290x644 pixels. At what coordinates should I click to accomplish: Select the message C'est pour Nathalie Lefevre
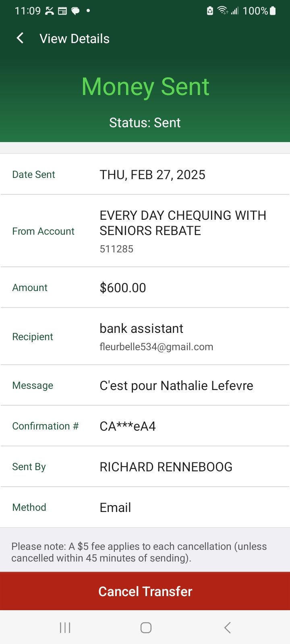[x=176, y=386]
